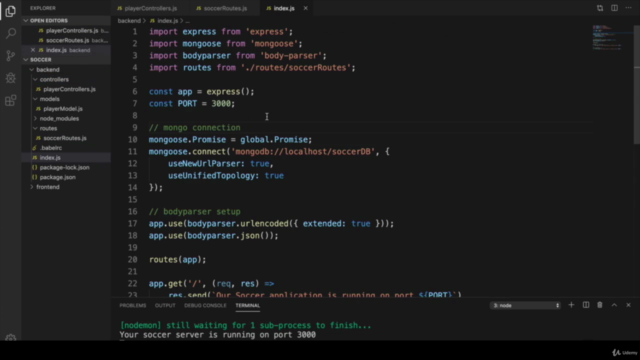Open the Manage gear at the bottom of the activity bar

(x=11, y=338)
